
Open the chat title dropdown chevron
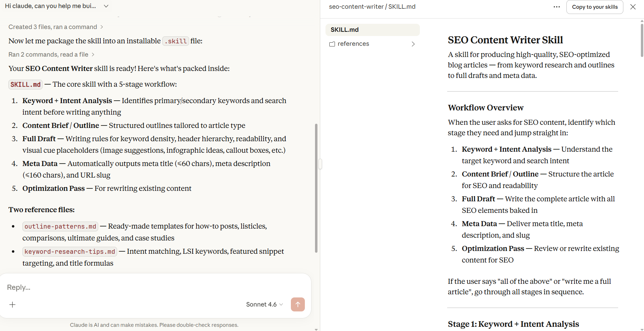[x=106, y=6]
